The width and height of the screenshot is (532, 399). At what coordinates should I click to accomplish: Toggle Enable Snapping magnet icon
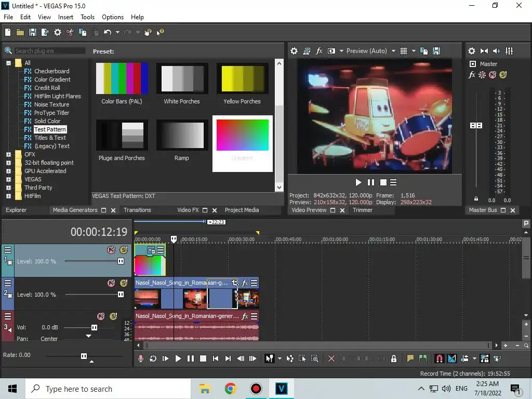click(439, 358)
